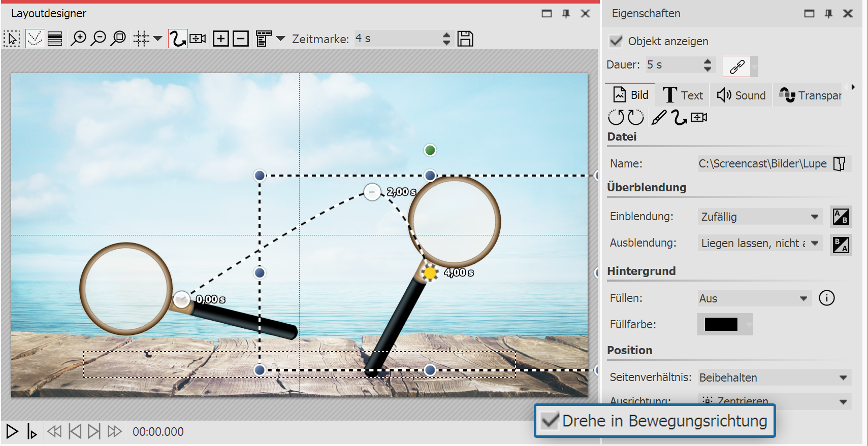
Task: Click the pencil edit icon
Action: [x=659, y=117]
